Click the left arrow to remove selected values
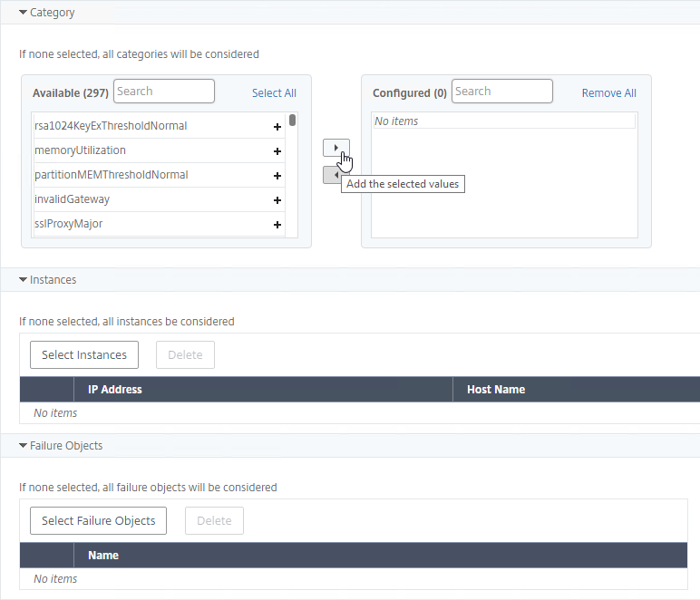700x600 pixels. coord(332,175)
